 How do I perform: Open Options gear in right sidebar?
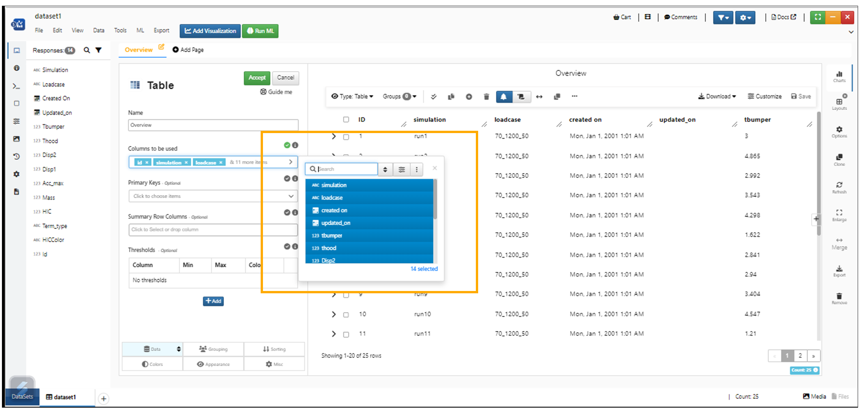(x=839, y=132)
